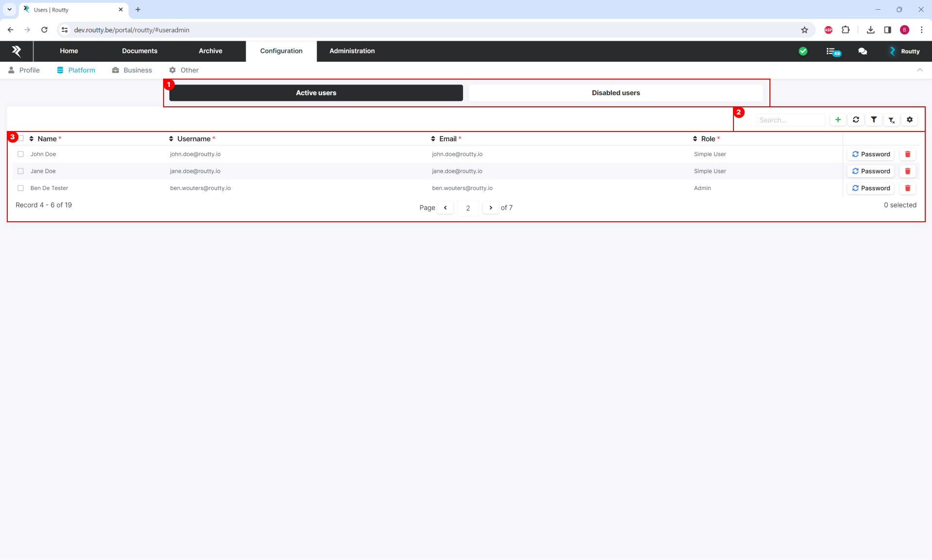932x560 pixels.
Task: Expand the Role column sort dropdown
Action: (695, 138)
